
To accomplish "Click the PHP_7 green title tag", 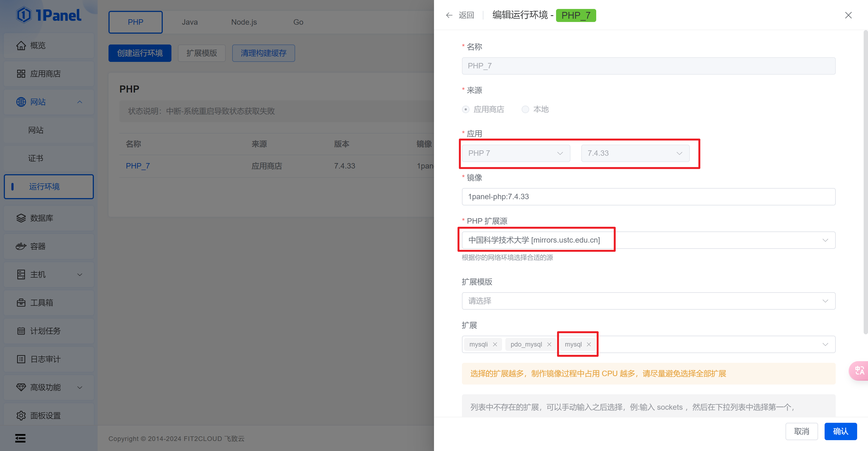I will point(576,15).
